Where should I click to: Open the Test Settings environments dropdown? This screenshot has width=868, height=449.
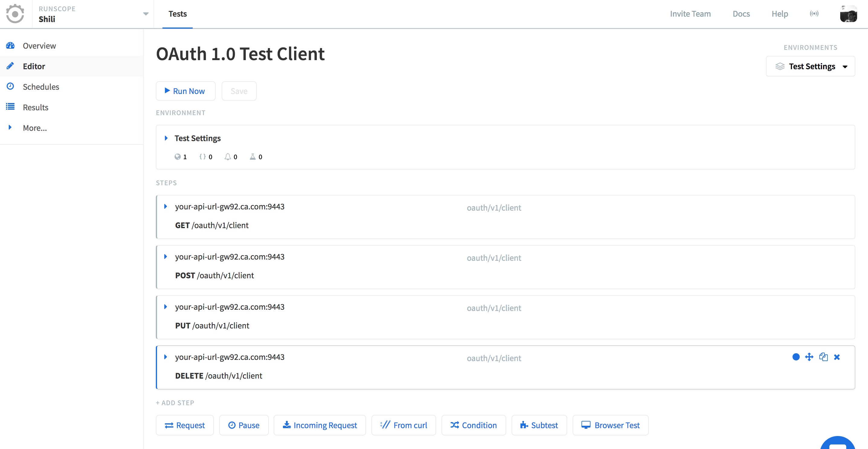tap(810, 66)
